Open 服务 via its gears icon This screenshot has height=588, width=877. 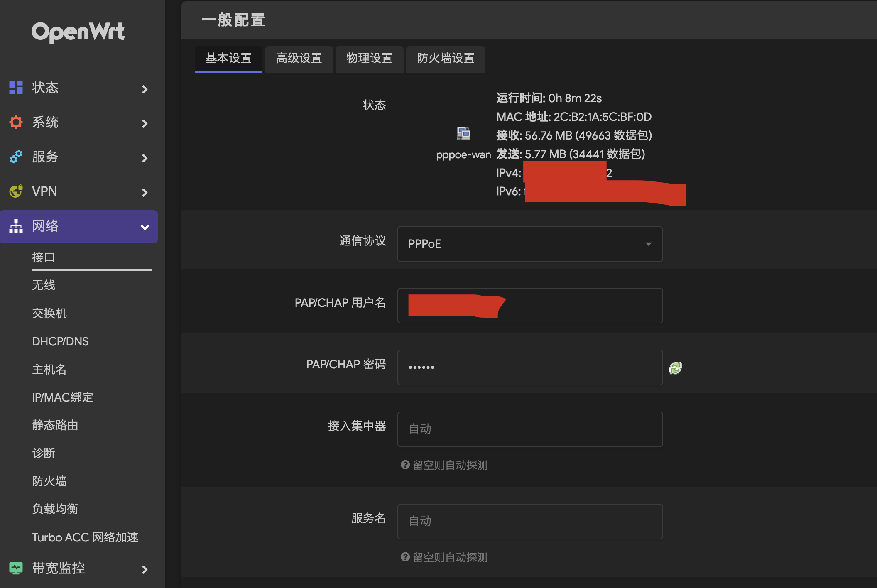tap(15, 157)
